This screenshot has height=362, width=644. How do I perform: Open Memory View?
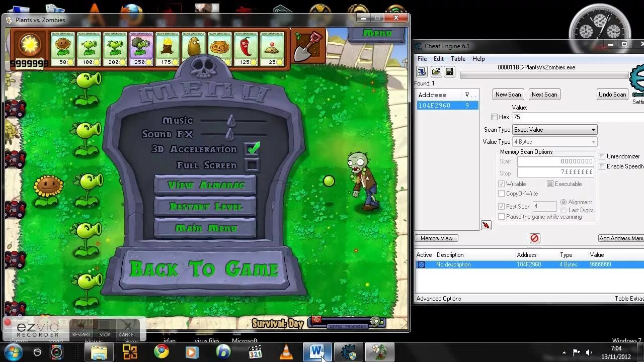click(436, 238)
